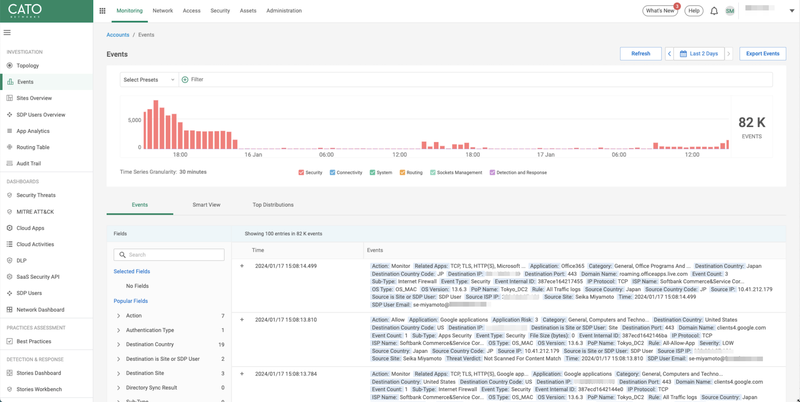Screen dimensions: 800x402
Task: Expand the Action field
Action: pos(119,316)
